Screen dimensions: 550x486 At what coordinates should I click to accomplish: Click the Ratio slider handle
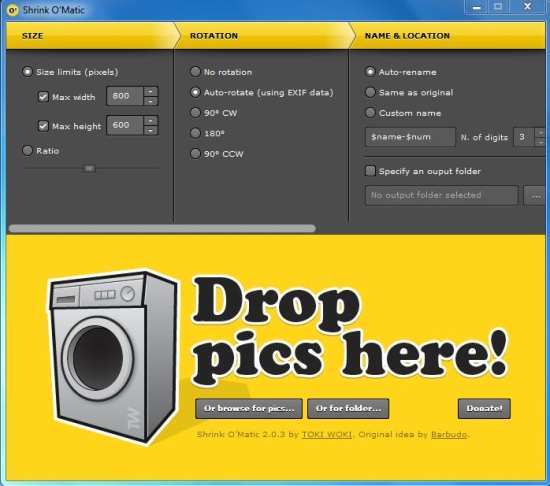(x=89, y=169)
